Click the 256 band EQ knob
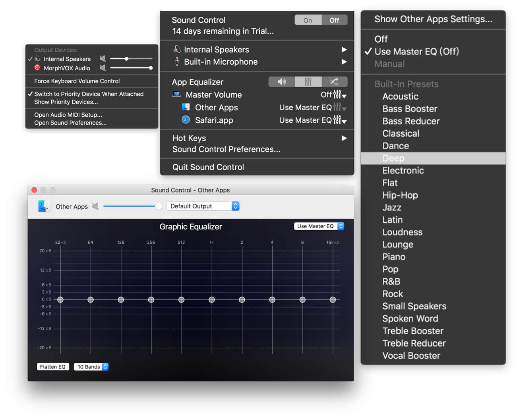519x420 pixels. 151,300
